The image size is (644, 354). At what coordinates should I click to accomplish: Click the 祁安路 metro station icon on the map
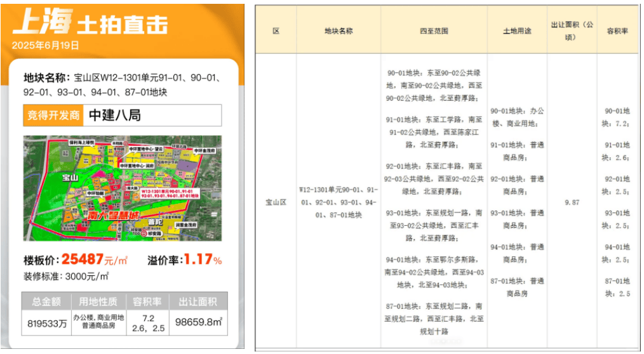pyautogui.click(x=144, y=233)
